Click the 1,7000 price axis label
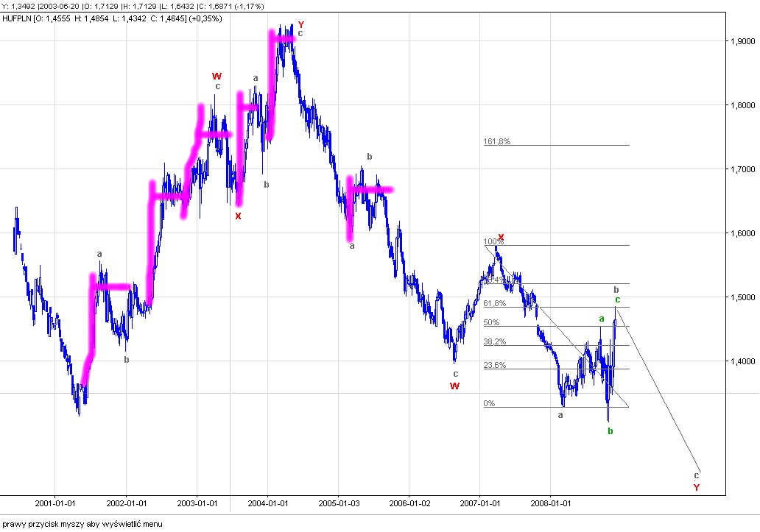The width and height of the screenshot is (760, 532). click(x=743, y=169)
